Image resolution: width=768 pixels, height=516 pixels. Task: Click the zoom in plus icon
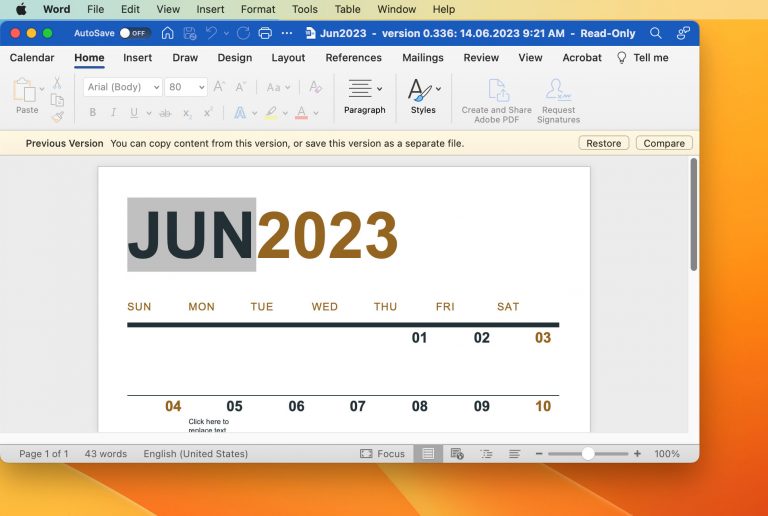click(x=637, y=454)
